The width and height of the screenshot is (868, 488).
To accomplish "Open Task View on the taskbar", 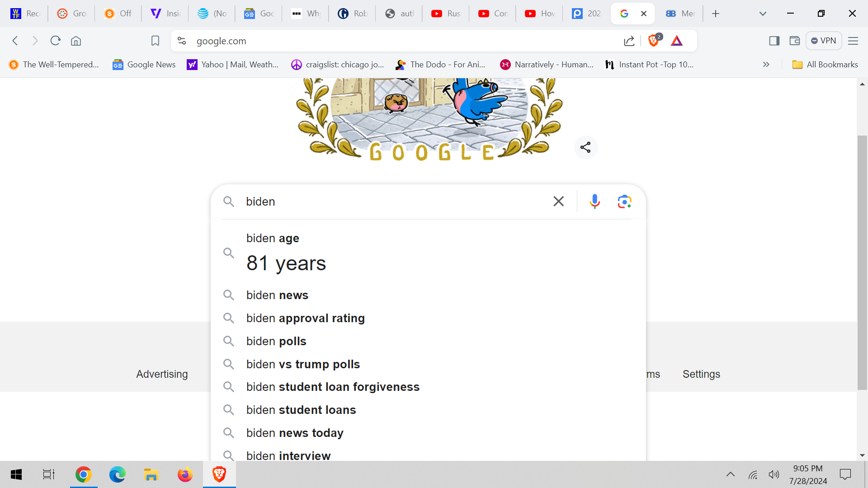I will click(49, 474).
